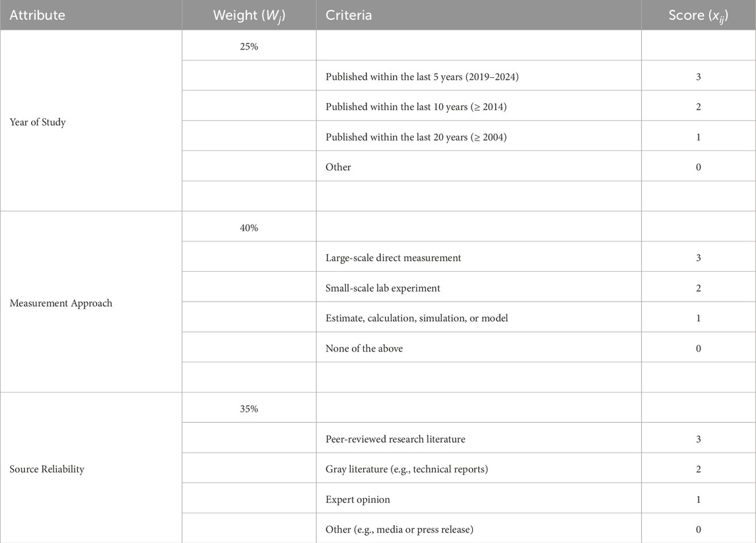Select the Source Reliability attribute cell

pos(47,469)
